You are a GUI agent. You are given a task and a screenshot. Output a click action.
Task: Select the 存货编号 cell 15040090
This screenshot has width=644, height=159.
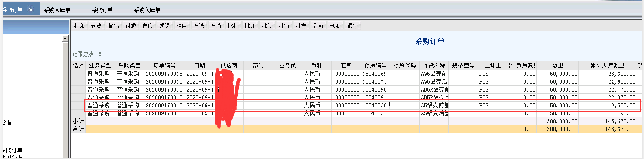375,89
